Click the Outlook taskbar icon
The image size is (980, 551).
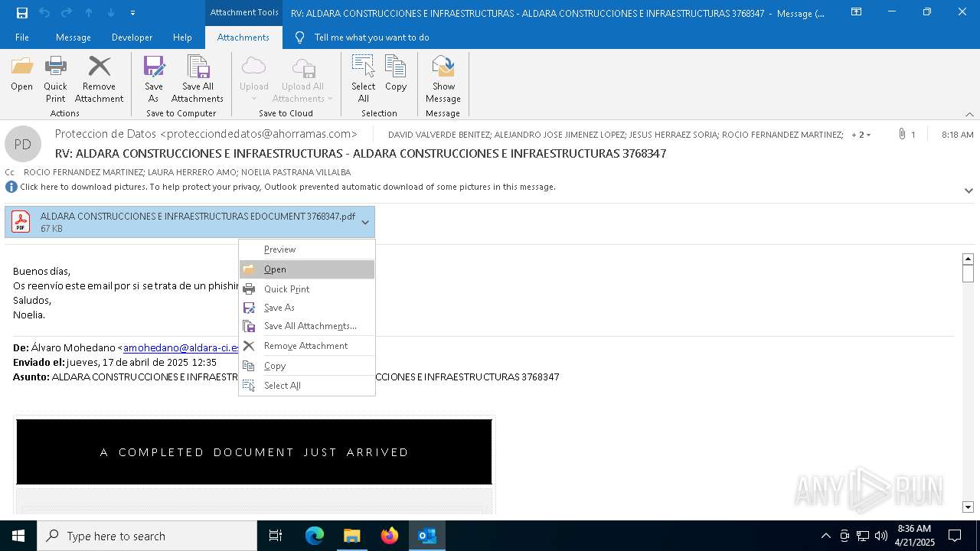(427, 536)
